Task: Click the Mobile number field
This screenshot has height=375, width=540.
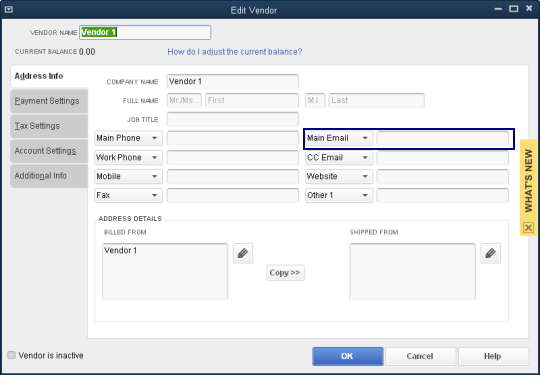Action: [x=233, y=176]
